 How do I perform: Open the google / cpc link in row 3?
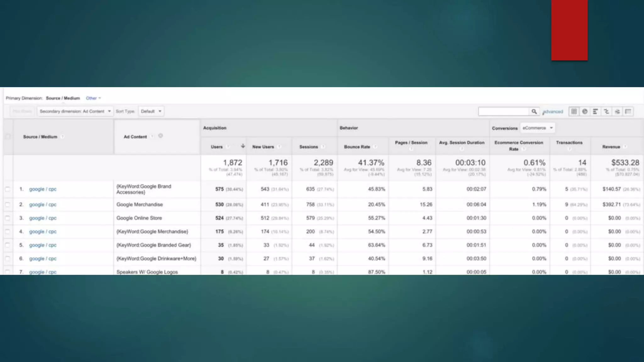43,218
